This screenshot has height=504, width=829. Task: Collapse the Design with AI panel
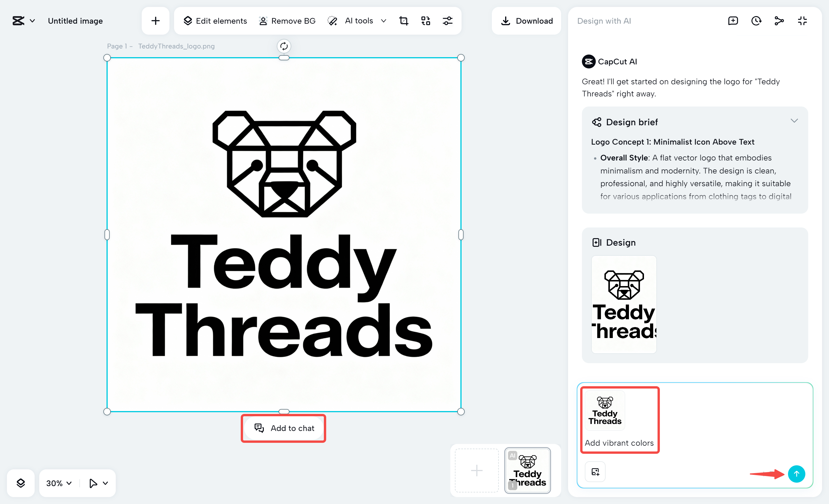(802, 21)
